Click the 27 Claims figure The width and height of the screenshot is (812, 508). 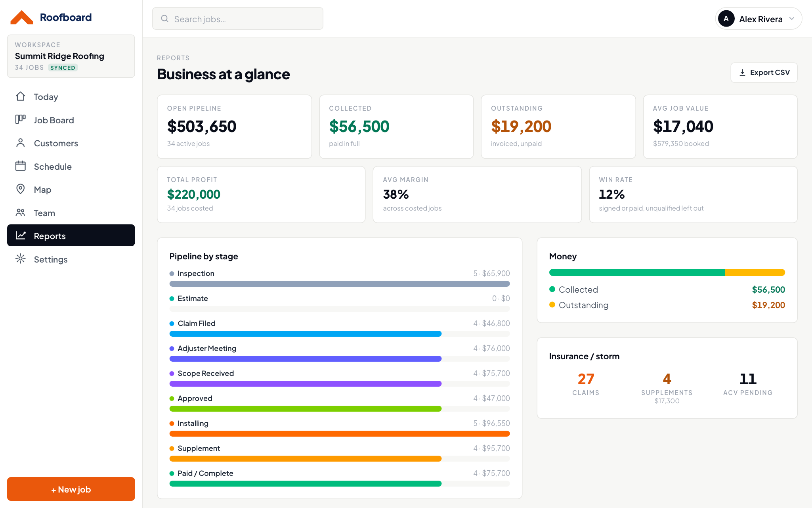tap(586, 379)
